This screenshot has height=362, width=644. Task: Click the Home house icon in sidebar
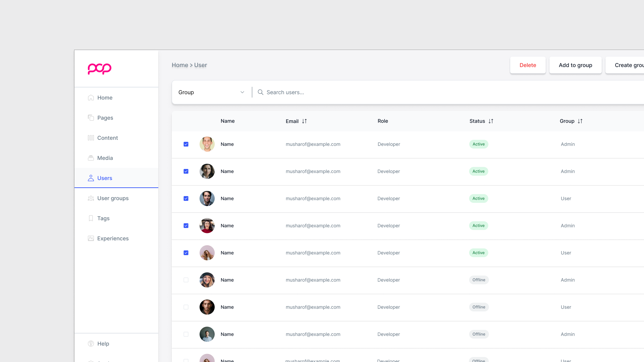[91, 98]
